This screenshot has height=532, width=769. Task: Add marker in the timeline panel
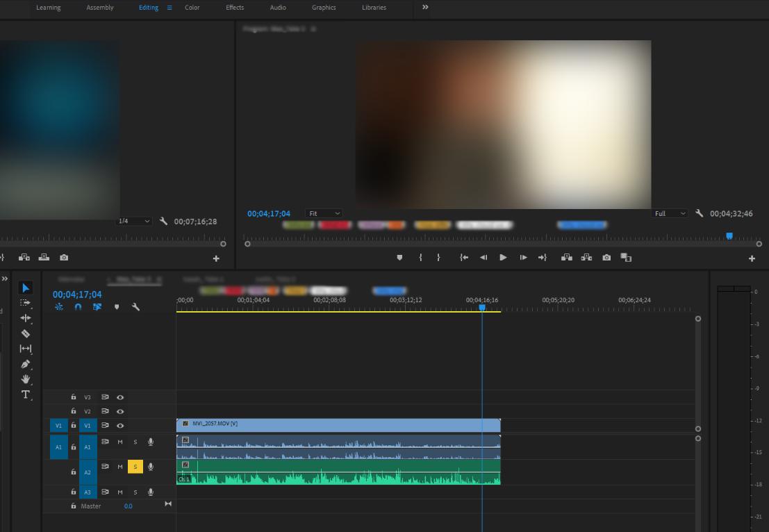coord(117,307)
